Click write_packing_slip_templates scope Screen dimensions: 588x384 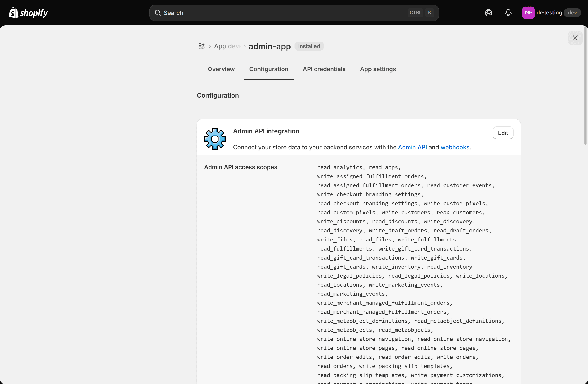click(x=404, y=366)
